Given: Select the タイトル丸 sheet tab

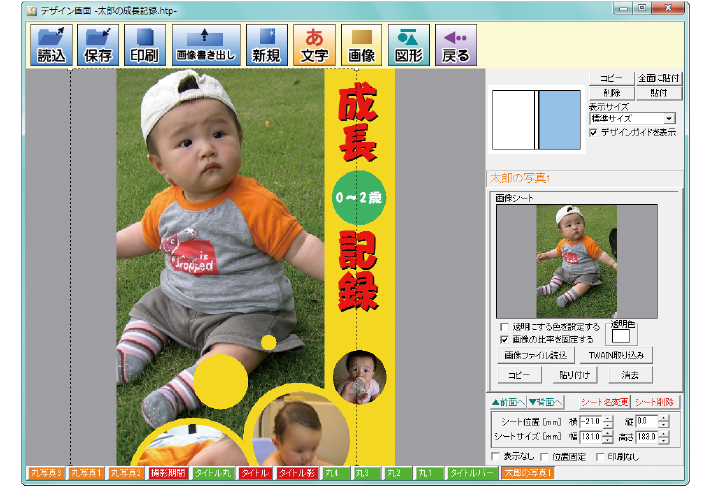Looking at the screenshot, I should (x=213, y=473).
